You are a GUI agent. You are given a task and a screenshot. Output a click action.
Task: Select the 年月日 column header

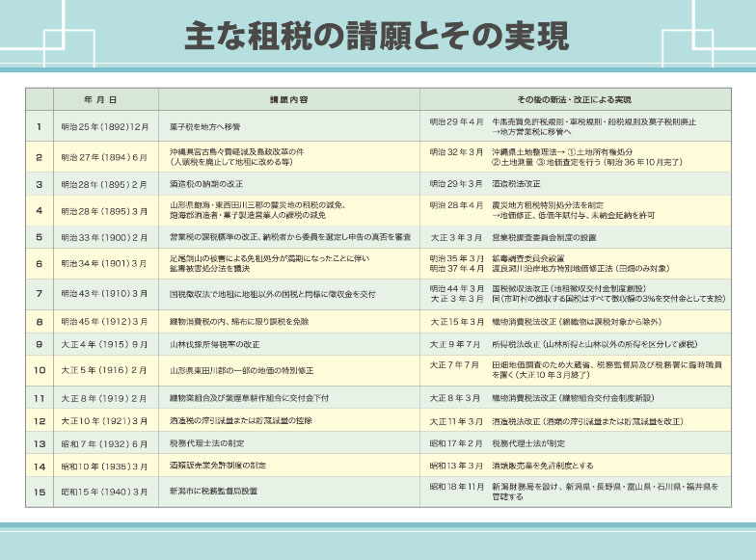[x=100, y=99]
